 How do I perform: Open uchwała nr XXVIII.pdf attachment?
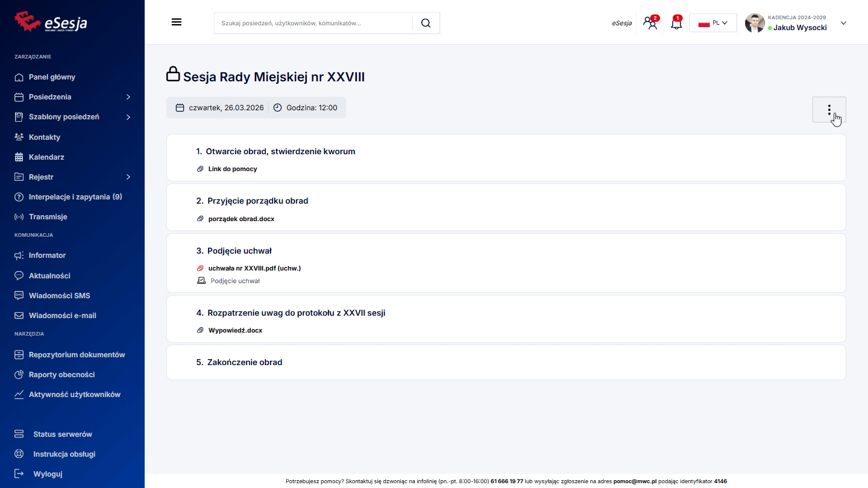254,268
